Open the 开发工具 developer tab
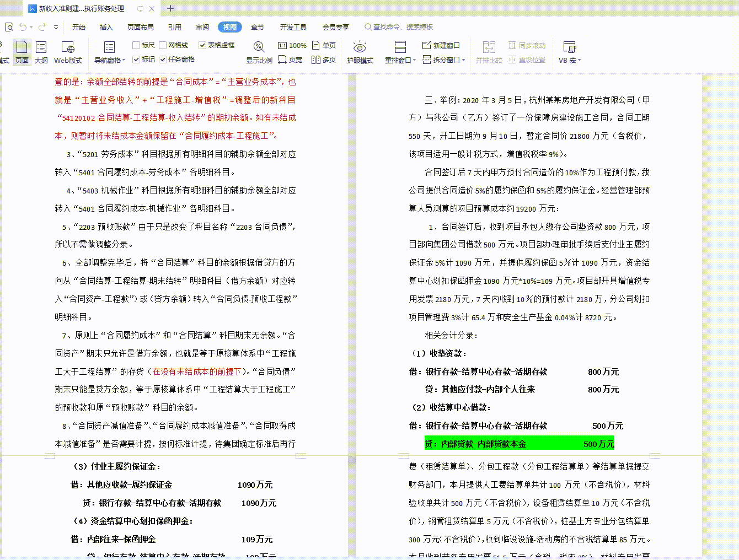Screen dimensions: 739x560 (292, 26)
